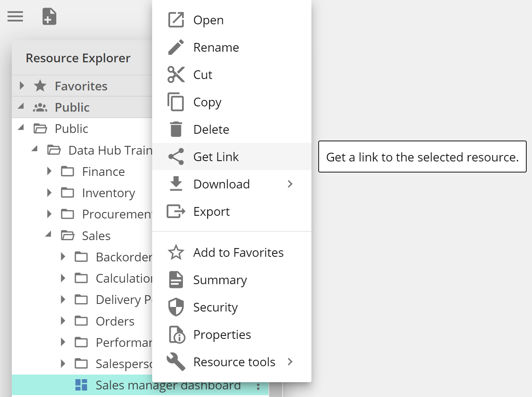The height and width of the screenshot is (397, 532).
Task: Click the Properties info-file icon
Action: pyautogui.click(x=177, y=335)
